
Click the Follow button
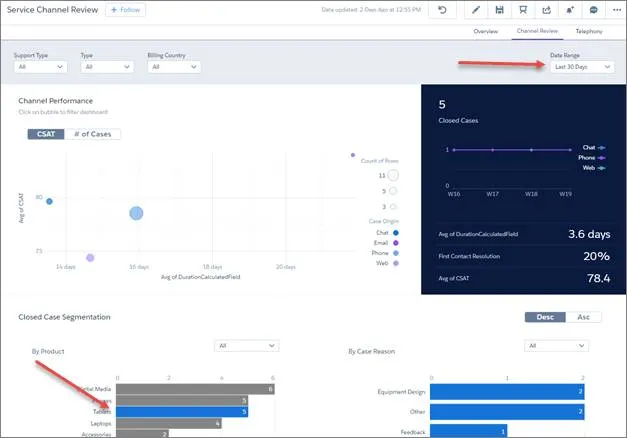coord(126,10)
